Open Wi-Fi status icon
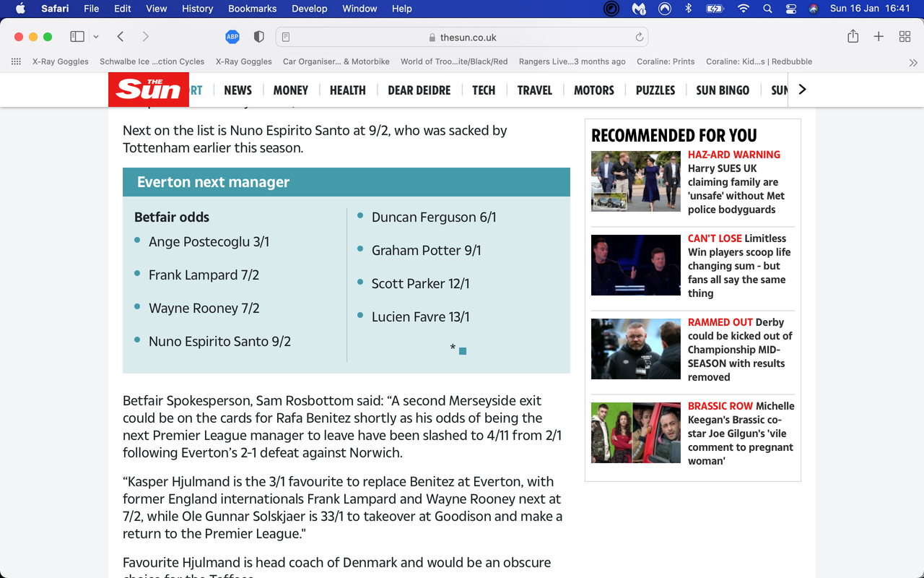 click(744, 9)
